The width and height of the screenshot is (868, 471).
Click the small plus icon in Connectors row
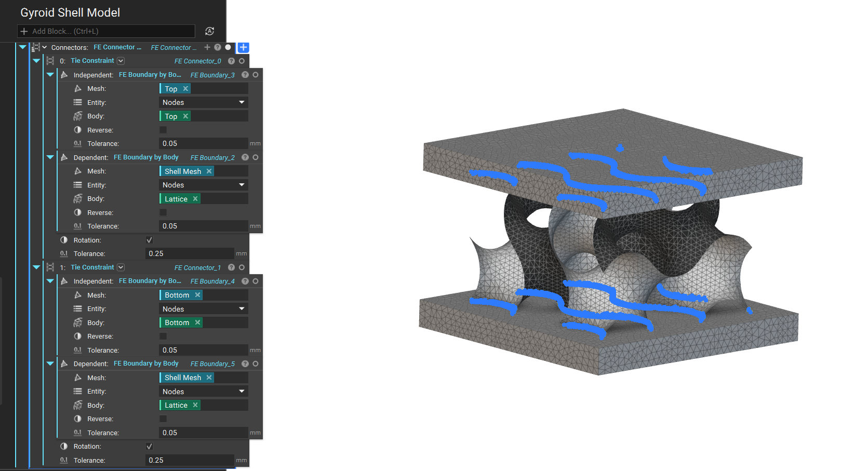tap(207, 47)
